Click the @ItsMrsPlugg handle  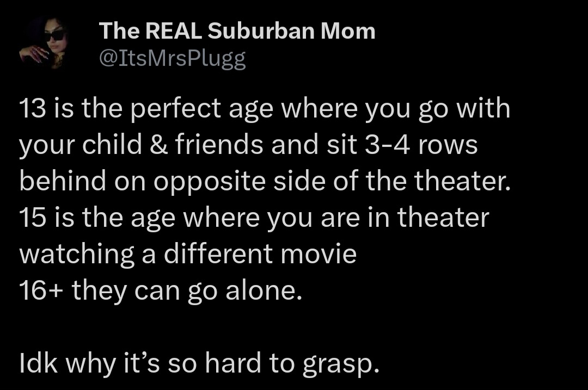(x=172, y=59)
